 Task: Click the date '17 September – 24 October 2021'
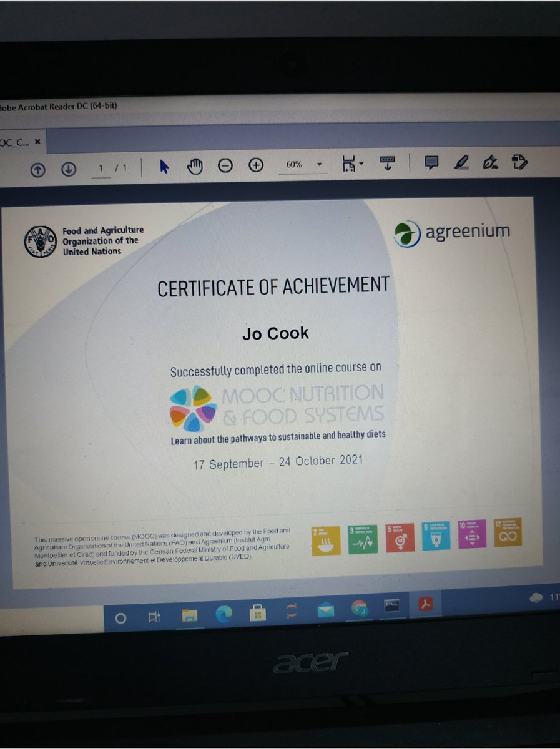[x=278, y=463]
